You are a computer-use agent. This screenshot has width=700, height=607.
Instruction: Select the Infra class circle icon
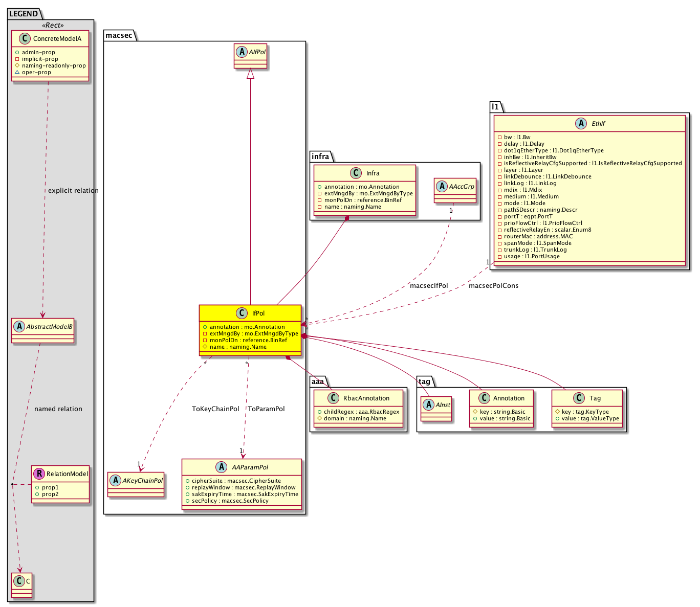356,173
